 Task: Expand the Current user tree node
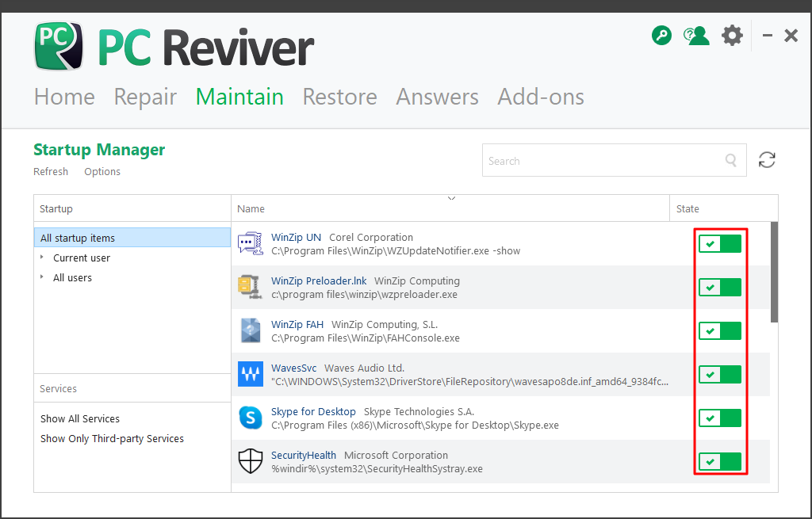pyautogui.click(x=42, y=258)
